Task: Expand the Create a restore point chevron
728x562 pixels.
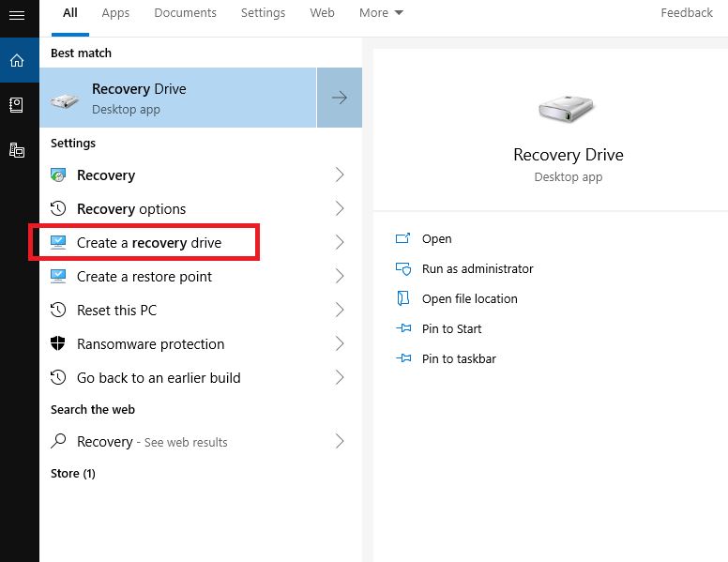Action: pos(340,277)
